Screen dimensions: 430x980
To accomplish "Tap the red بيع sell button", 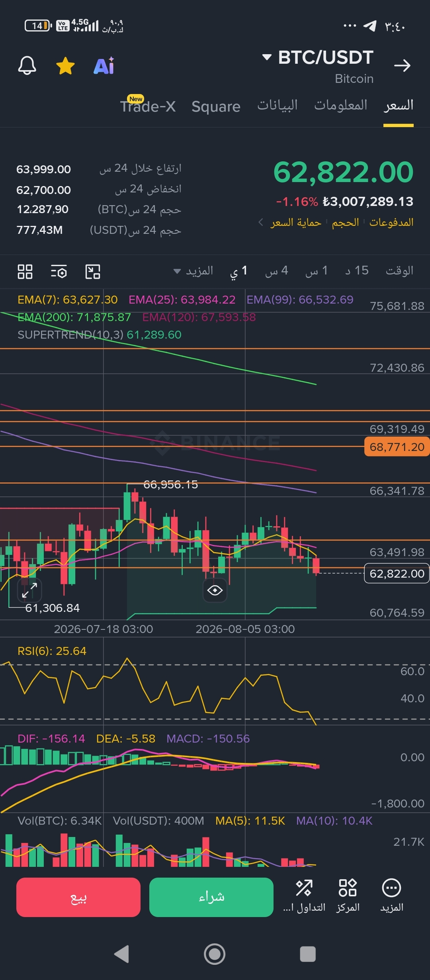I will click(x=78, y=897).
